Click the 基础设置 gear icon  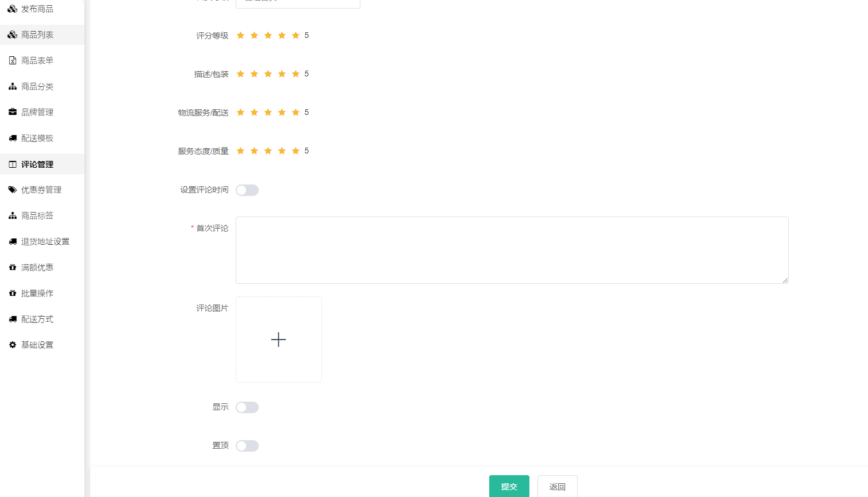click(13, 345)
